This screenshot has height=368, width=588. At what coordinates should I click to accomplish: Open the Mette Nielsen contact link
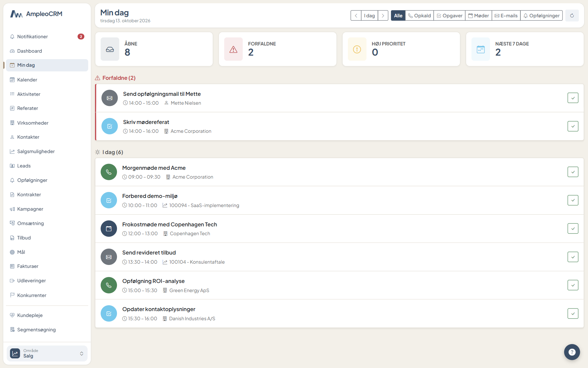tap(186, 103)
